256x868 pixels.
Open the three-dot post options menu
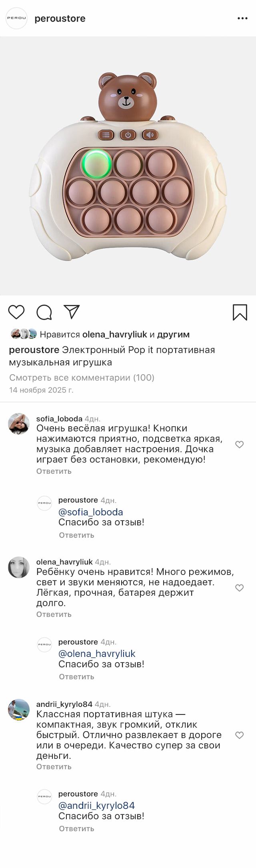(x=242, y=18)
